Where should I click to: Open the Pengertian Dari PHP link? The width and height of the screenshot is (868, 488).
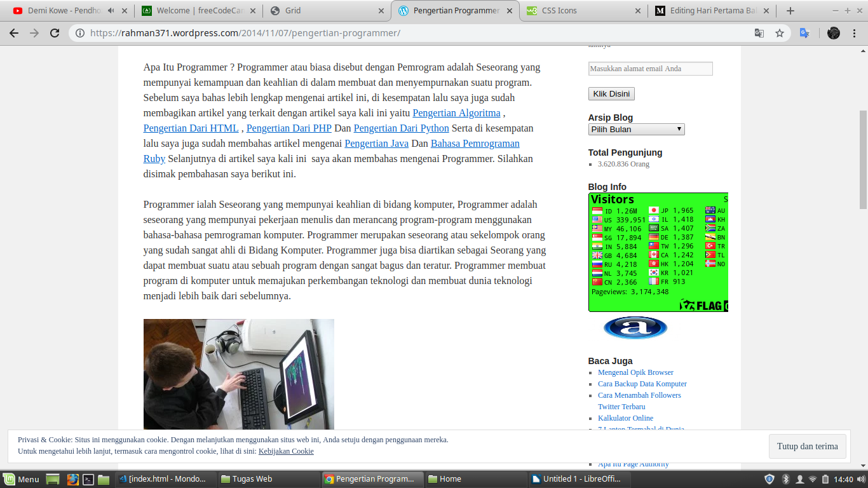click(289, 128)
